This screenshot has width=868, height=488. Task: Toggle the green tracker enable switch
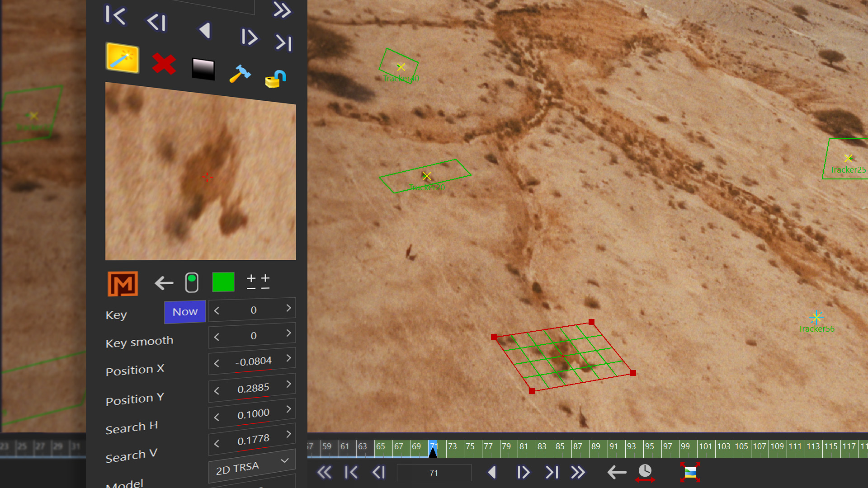[192, 282]
